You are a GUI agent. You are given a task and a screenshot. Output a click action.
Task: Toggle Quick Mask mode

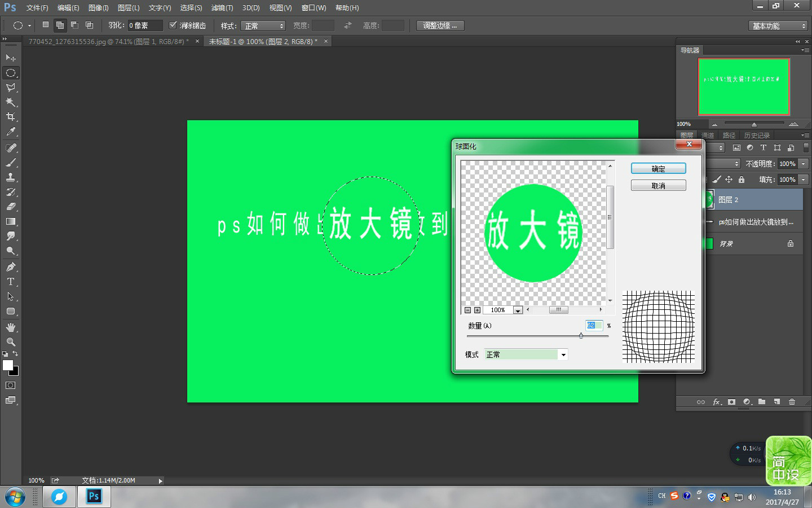pyautogui.click(x=11, y=386)
